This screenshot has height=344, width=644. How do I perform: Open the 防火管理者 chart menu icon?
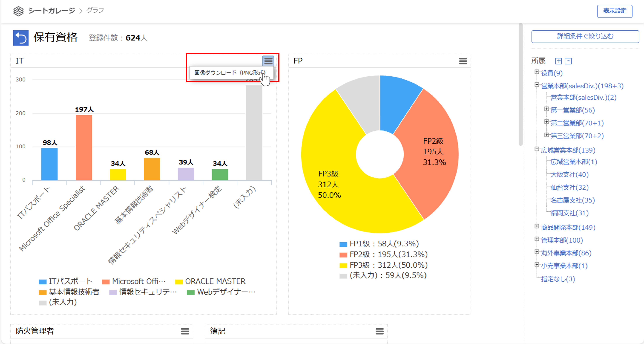pos(185,331)
